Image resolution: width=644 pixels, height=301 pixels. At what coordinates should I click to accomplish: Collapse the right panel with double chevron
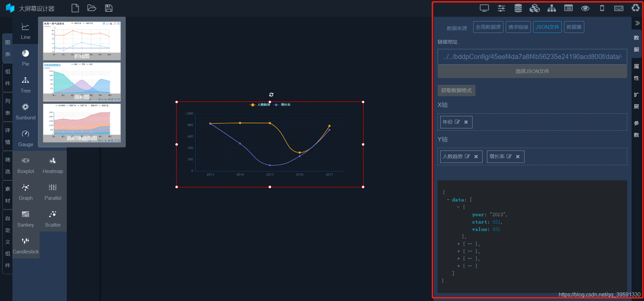coord(637,23)
